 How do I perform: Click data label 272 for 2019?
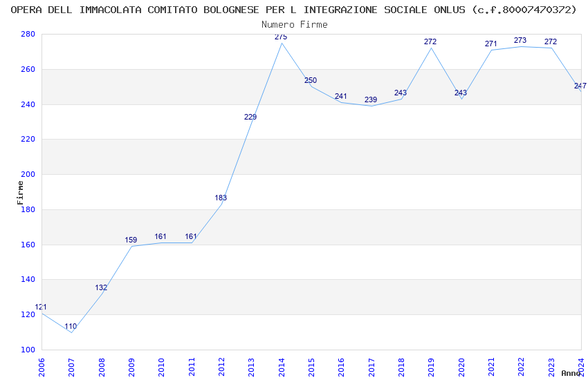click(x=430, y=42)
